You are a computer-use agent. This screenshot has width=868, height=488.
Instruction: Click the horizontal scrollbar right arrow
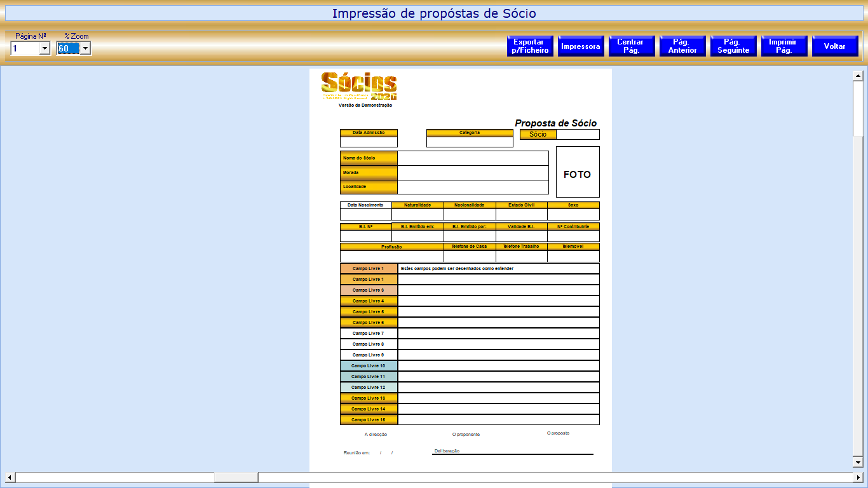tap(858, 477)
